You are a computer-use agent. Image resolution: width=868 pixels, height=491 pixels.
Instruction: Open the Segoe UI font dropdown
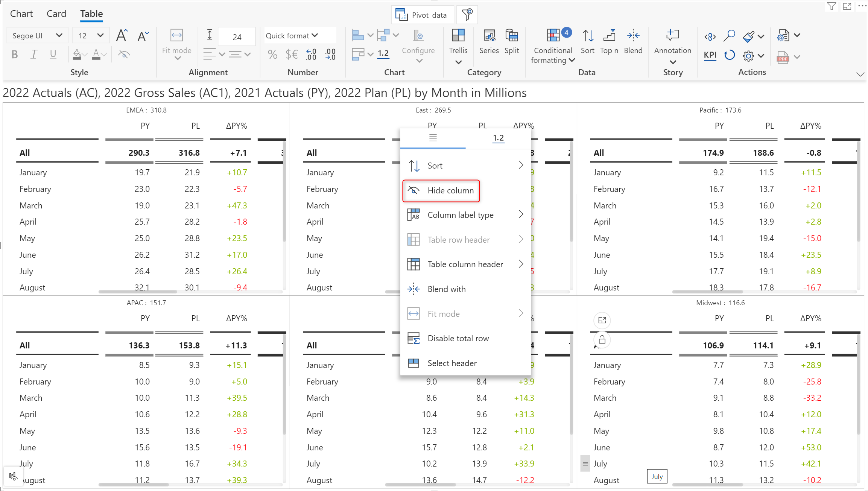pyautogui.click(x=37, y=36)
